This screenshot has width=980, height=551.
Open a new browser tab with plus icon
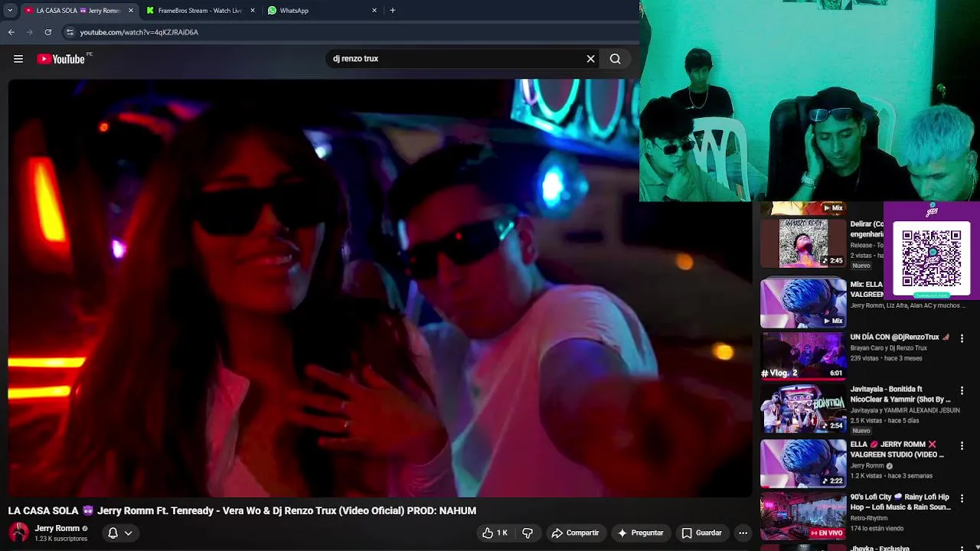[x=392, y=11]
